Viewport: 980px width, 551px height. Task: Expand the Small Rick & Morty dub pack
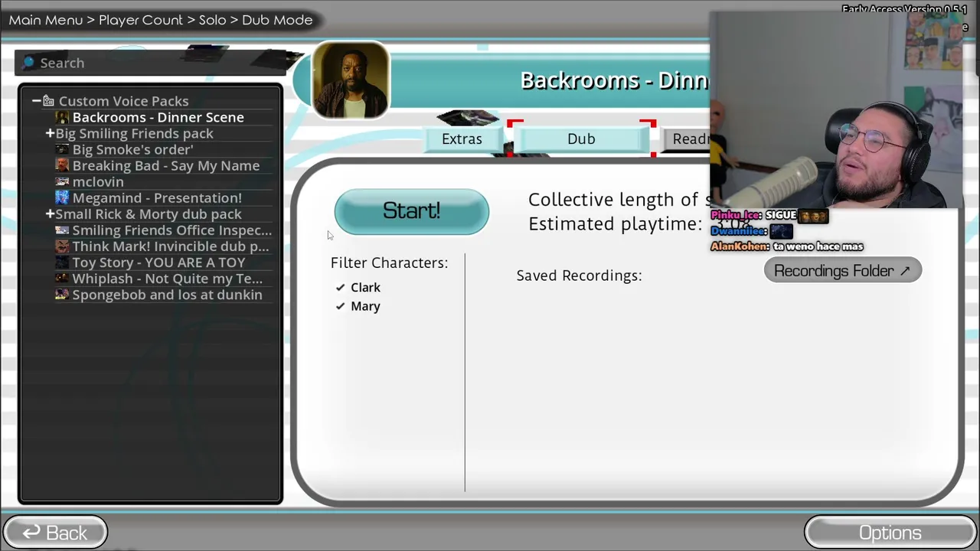tap(50, 214)
